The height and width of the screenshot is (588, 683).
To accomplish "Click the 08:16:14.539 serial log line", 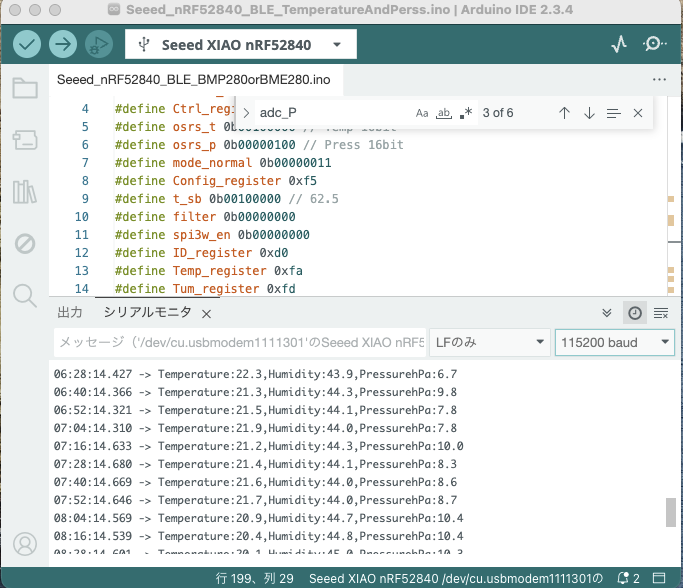I will pyautogui.click(x=258, y=536).
